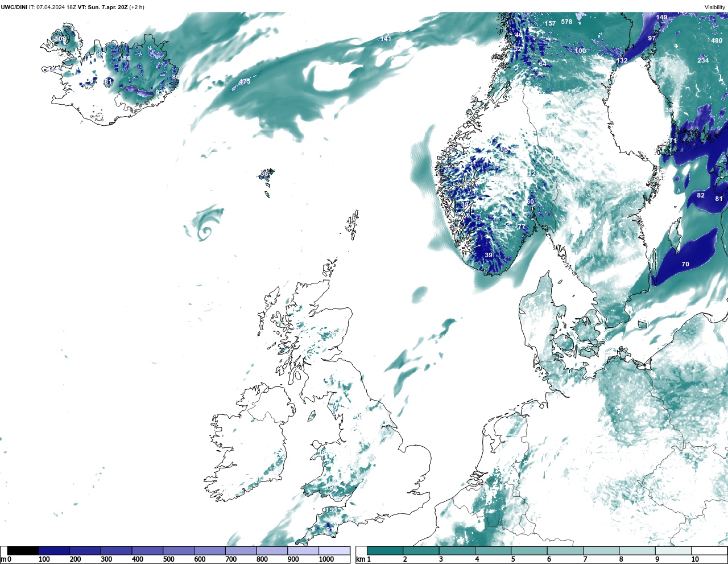Pick the 7–8 km legend swatch
The image size is (728, 564).
pos(601,550)
